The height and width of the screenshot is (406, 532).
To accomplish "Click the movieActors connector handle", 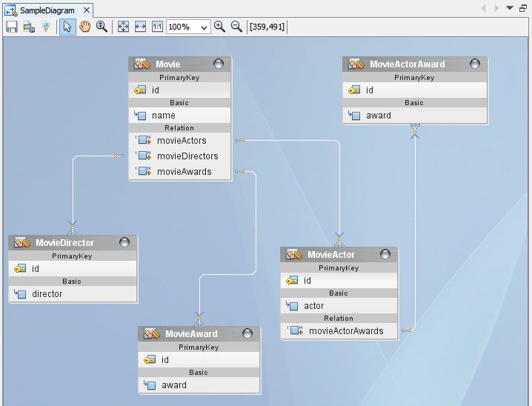I will tap(240, 140).
